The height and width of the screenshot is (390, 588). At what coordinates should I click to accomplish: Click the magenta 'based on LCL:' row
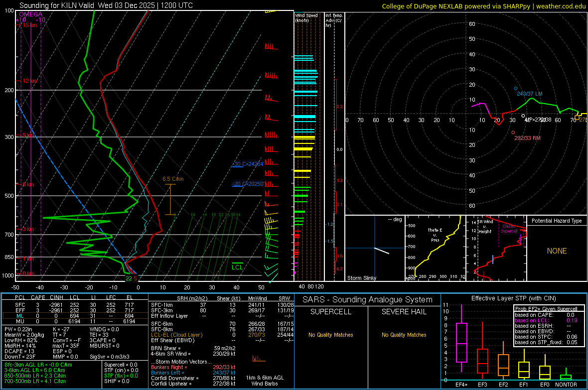[x=546, y=320]
